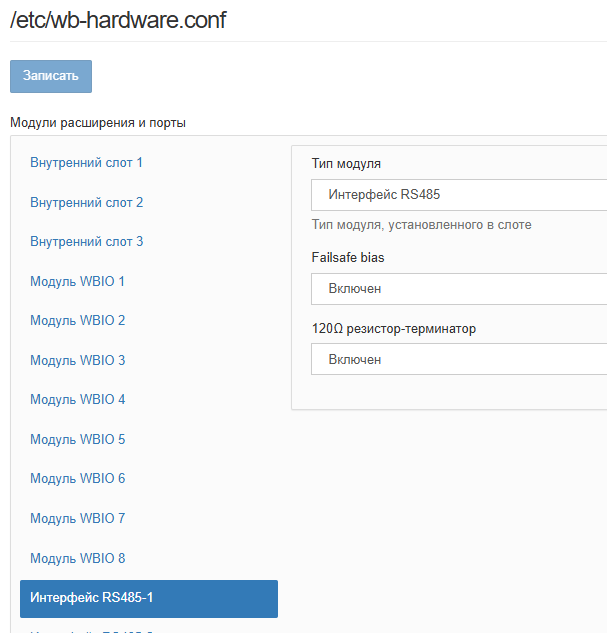Click the Модули расширения и порты heading
Image resolution: width=607 pixels, height=633 pixels.
coord(98,123)
